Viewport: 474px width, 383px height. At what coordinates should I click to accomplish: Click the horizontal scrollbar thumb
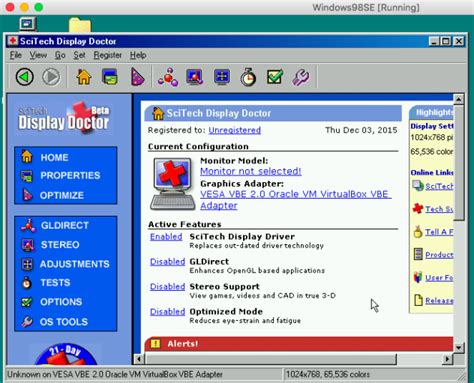(270, 359)
